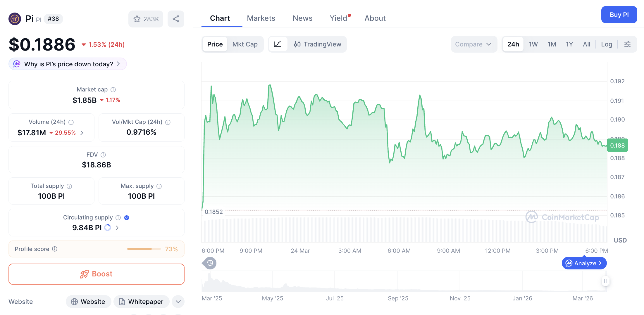Open chart settings with the sliders icon
Viewport: 644px width, 315px height.
[x=627, y=44]
